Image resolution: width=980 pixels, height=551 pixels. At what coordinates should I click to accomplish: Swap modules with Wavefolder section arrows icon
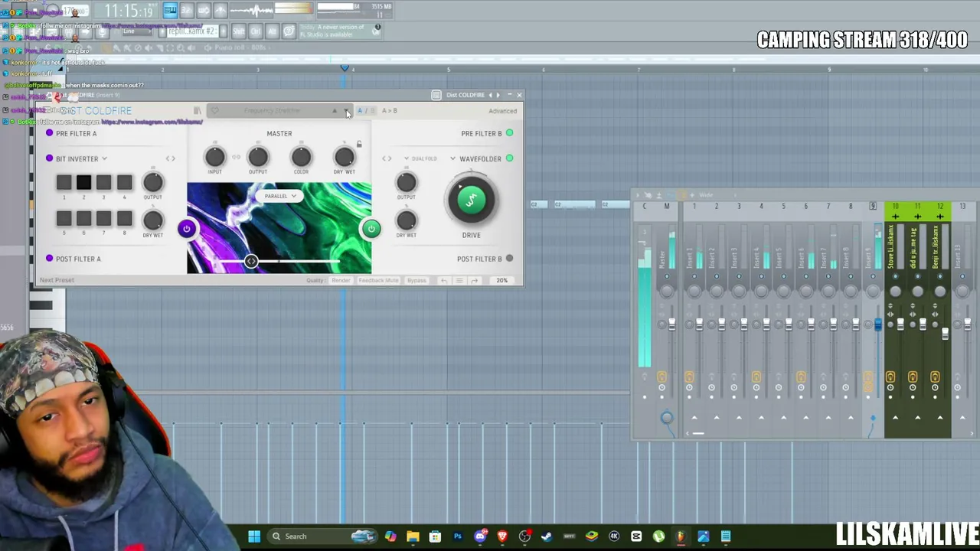(387, 159)
